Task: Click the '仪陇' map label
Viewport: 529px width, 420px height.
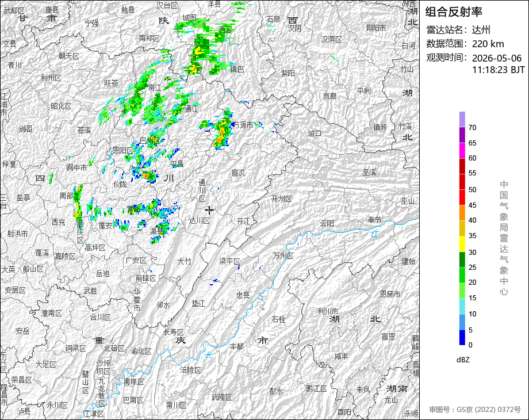Action: (120, 184)
